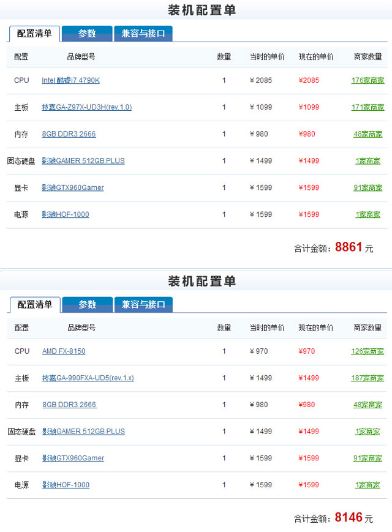Screen dimensions: 392x532
Task: Open 影驰GAMER 512GB PLUS link in AMD build
Action: (83, 431)
